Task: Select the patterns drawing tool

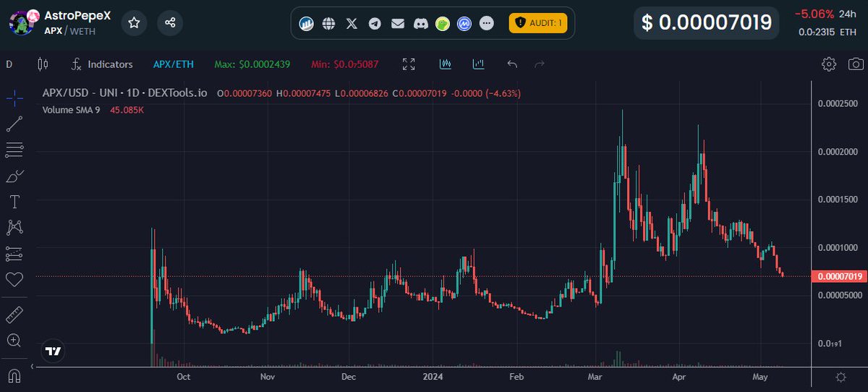Action: (14, 227)
